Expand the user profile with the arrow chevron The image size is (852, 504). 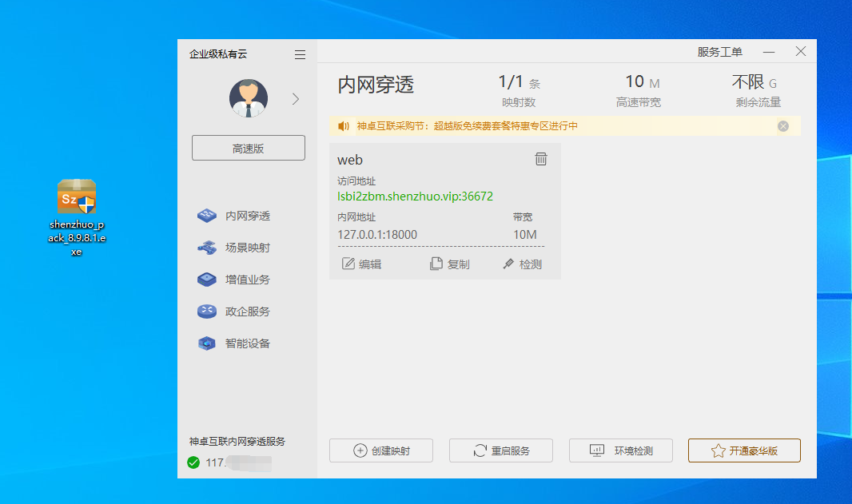(295, 99)
